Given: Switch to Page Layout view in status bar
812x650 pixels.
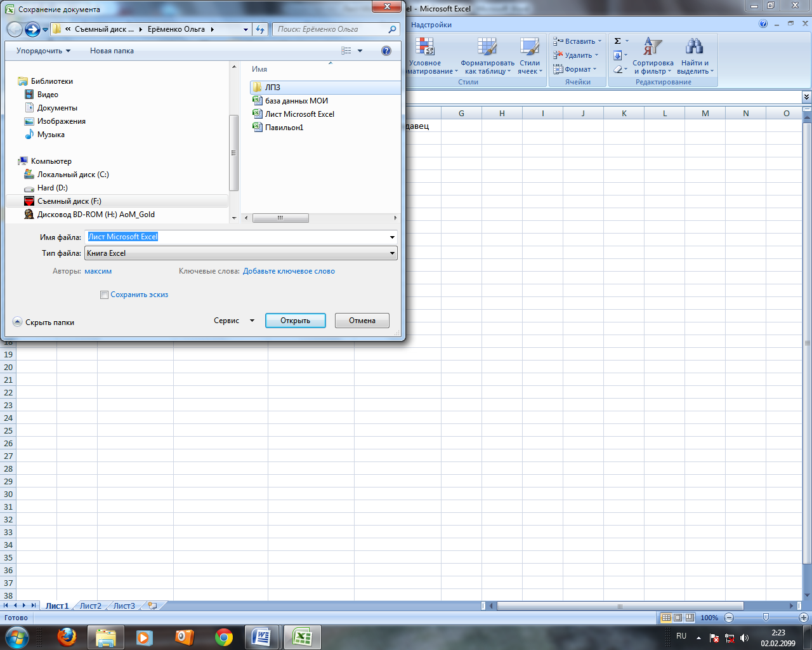Looking at the screenshot, I should 678,618.
